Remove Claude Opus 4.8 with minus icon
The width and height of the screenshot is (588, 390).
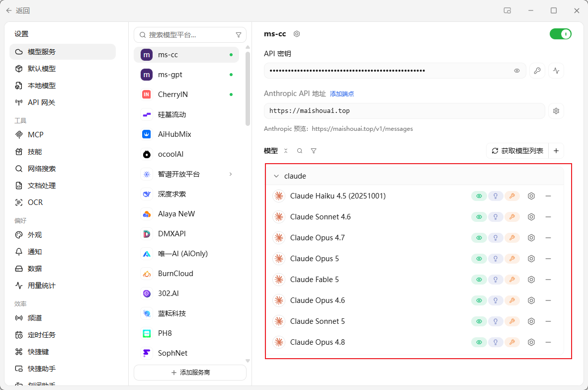point(548,342)
